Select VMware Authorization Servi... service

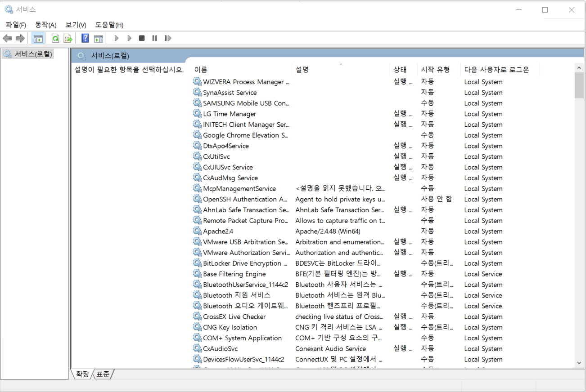click(x=246, y=253)
